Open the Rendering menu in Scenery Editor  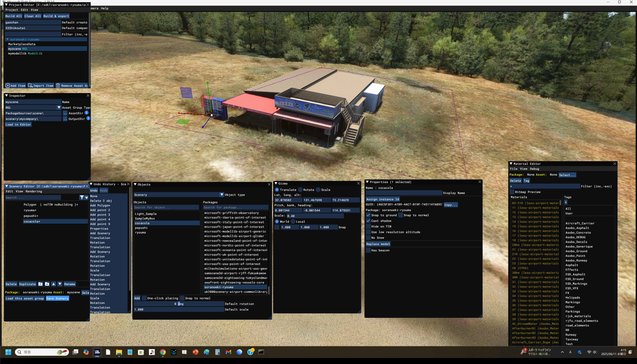(x=34, y=191)
